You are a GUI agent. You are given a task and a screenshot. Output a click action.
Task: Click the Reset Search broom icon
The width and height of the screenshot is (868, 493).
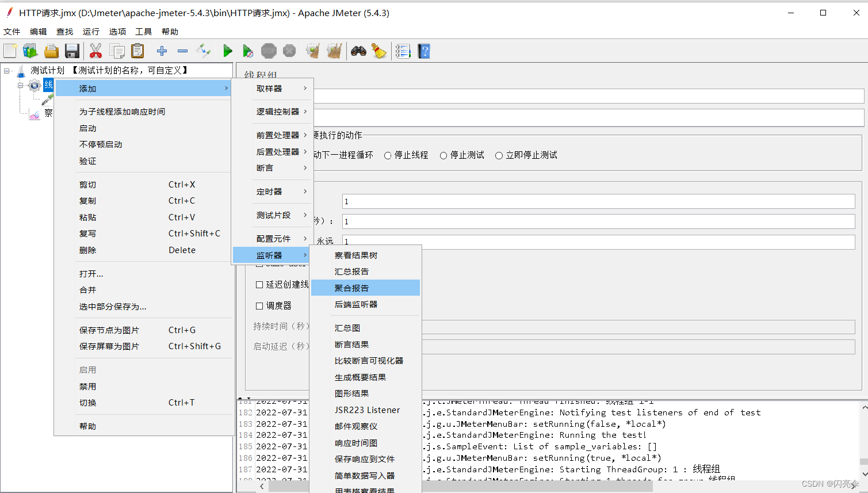[x=379, y=51]
